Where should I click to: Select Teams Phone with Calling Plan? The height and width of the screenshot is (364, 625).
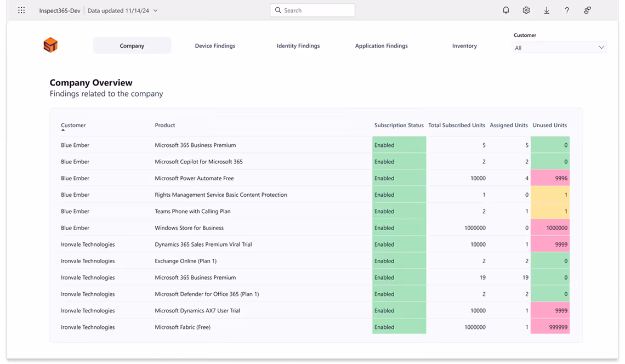[192, 211]
